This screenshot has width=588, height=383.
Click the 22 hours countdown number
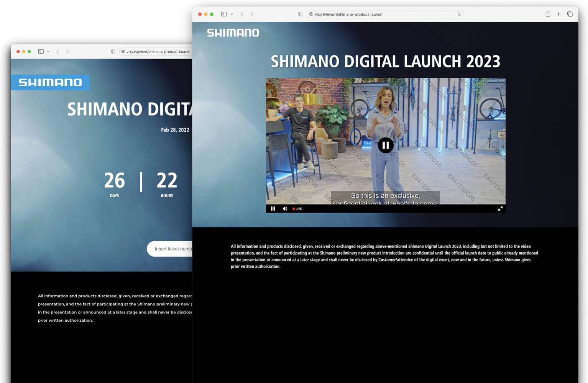click(x=167, y=180)
